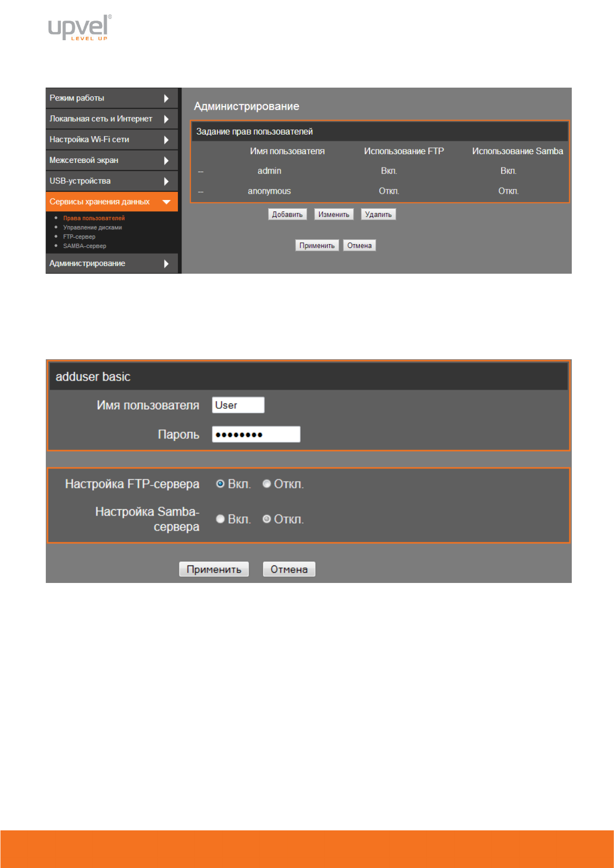
Task: Focus the Пароль password field
Action: click(x=256, y=435)
